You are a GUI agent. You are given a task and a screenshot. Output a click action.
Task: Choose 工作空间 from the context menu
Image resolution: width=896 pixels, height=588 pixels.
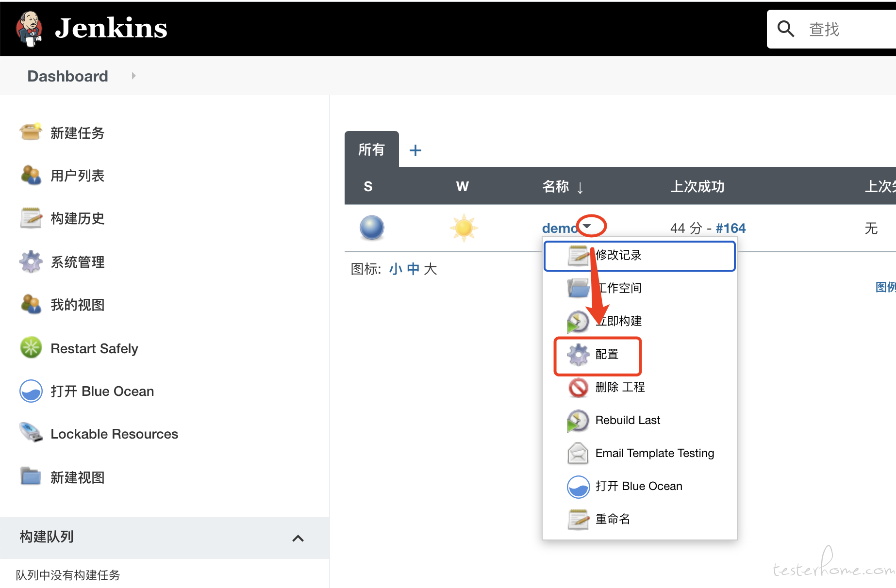click(x=639, y=288)
